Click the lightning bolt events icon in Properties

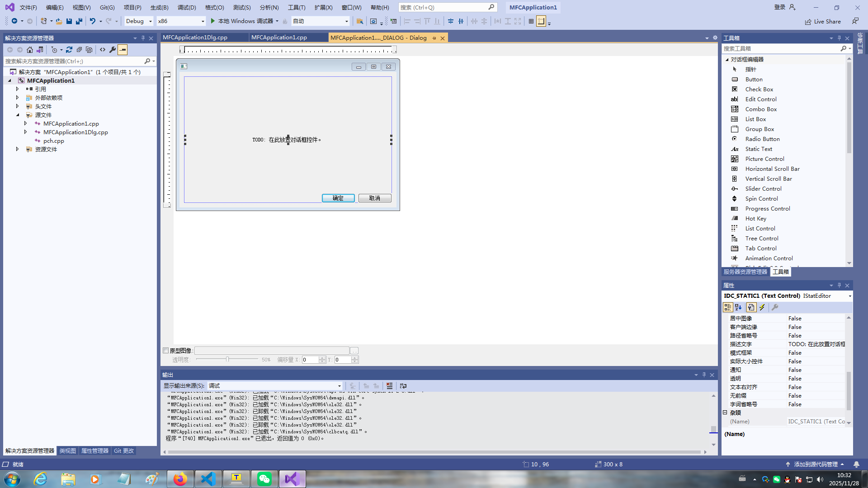(x=762, y=307)
